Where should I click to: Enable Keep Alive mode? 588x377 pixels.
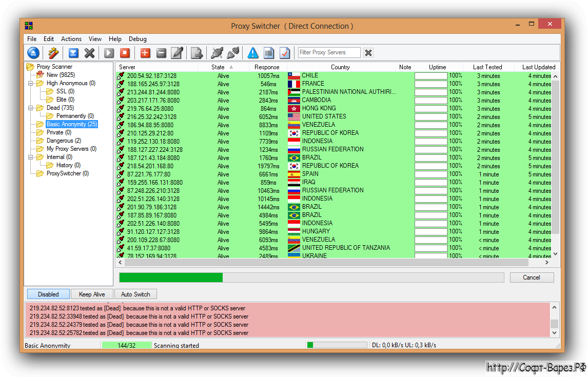(x=91, y=294)
